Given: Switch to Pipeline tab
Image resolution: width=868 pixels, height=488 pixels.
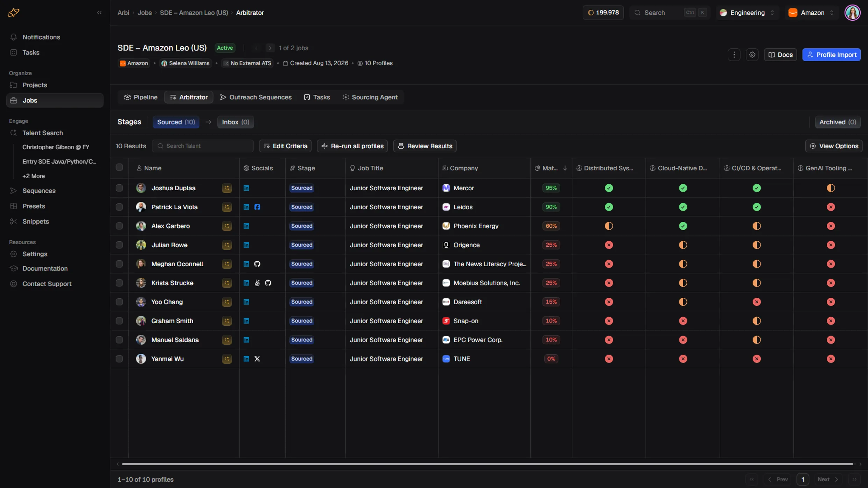Looking at the screenshot, I should point(141,97).
